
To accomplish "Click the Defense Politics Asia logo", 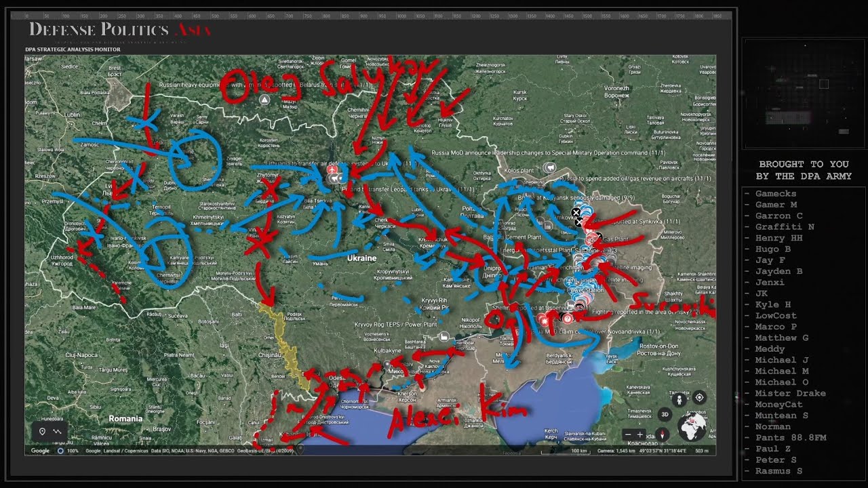I will point(120,30).
